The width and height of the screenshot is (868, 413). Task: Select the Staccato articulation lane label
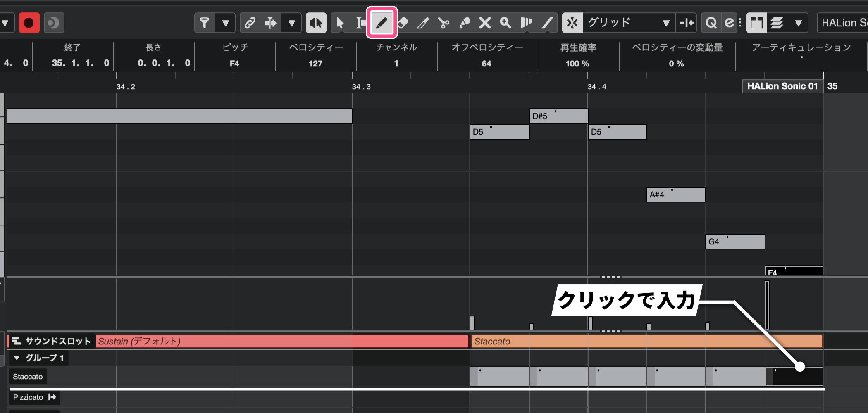point(28,377)
